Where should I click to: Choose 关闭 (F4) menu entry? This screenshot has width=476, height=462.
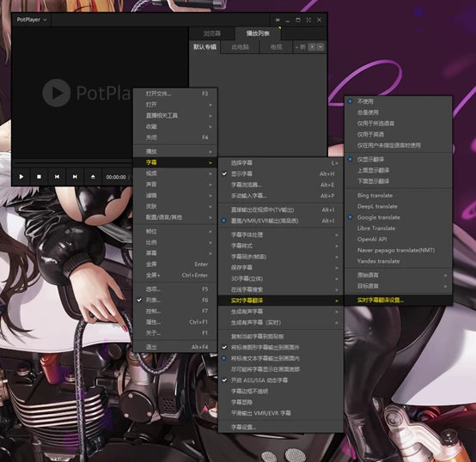175,137
